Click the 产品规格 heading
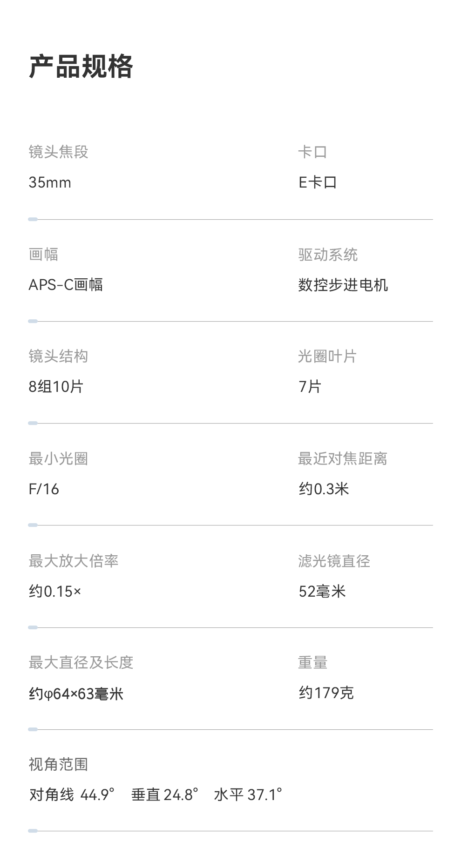Image resolution: width=461 pixels, height=868 pixels. pyautogui.click(x=81, y=67)
